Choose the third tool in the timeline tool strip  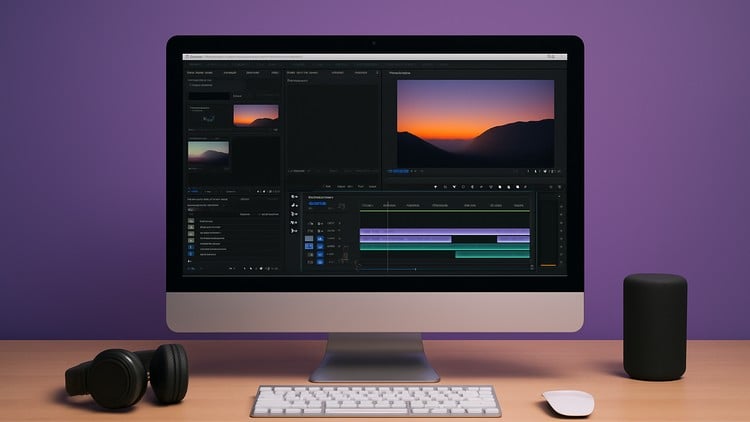(x=294, y=214)
